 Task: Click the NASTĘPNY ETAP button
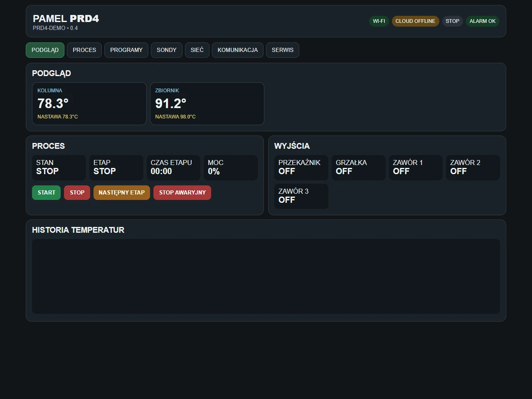click(122, 192)
